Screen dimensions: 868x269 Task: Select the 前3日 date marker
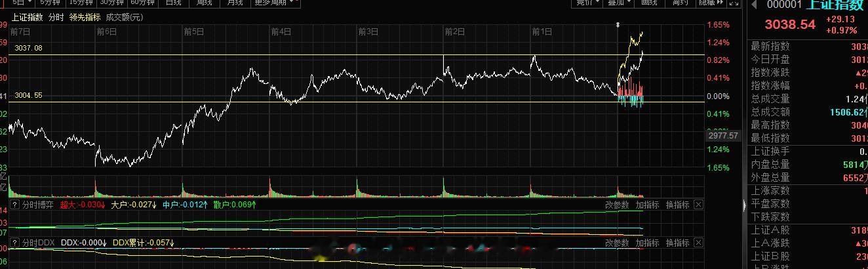point(368,31)
